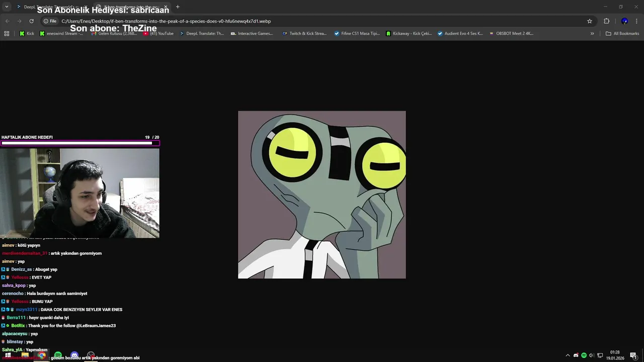
Task: Open the eneswind Stream bookmark
Action: click(x=61, y=34)
